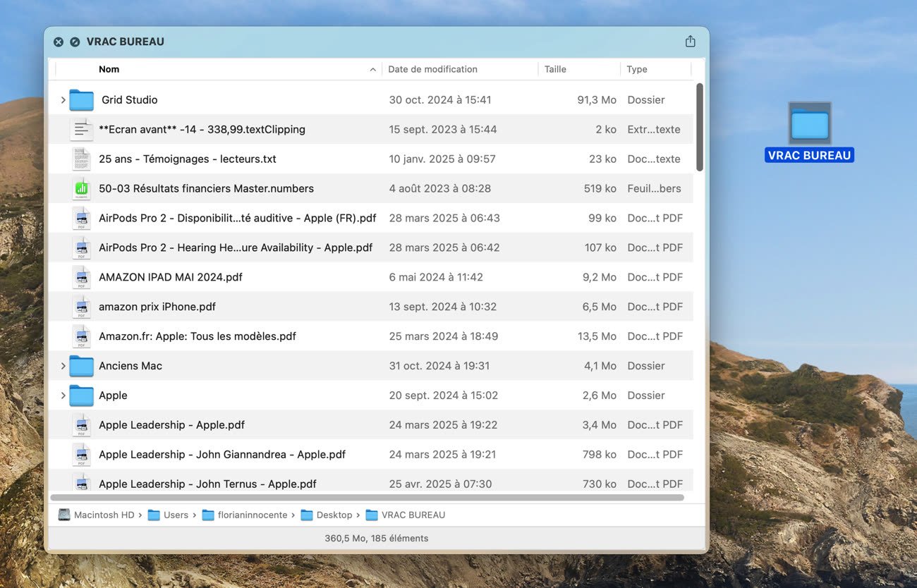Expand the Anciens Mac folder

[63, 367]
